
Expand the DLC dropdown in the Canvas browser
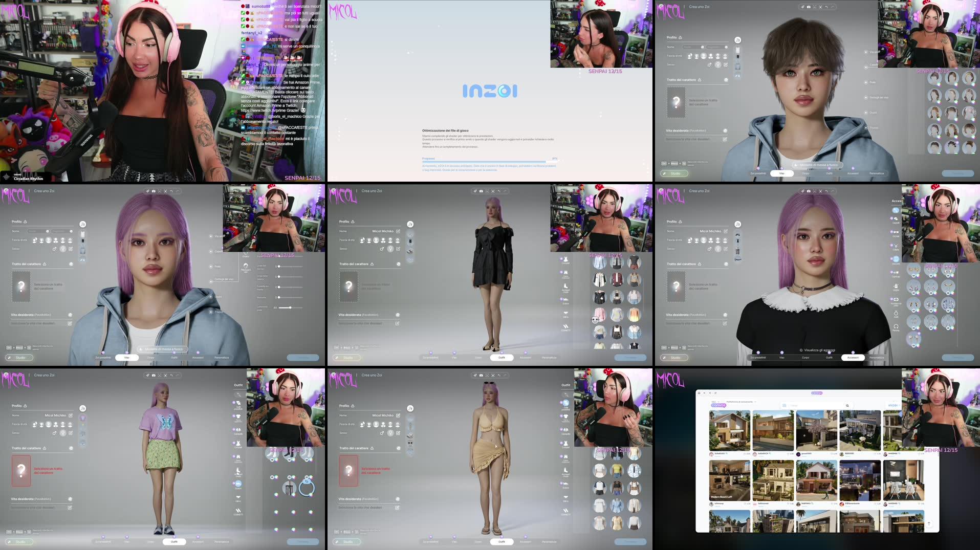click(x=715, y=402)
